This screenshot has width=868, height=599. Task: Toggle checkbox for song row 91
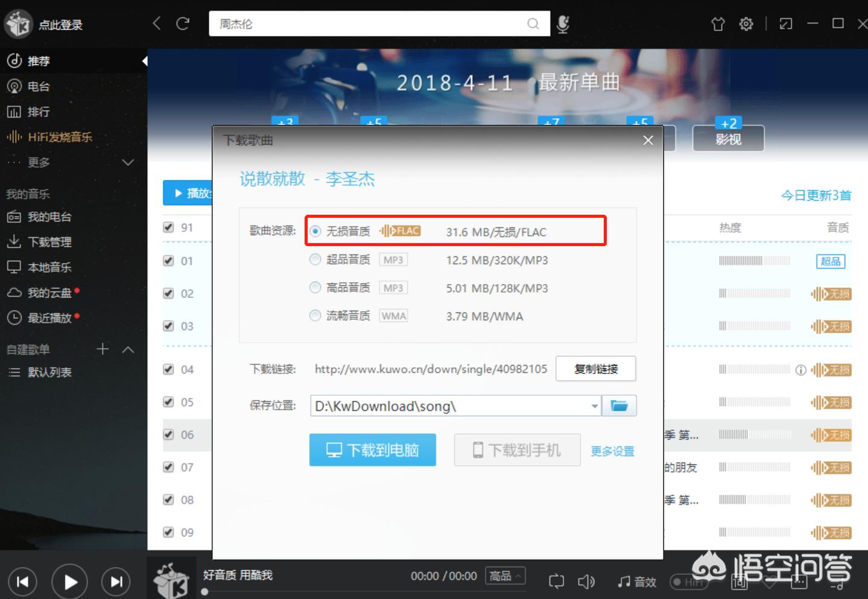(x=168, y=227)
